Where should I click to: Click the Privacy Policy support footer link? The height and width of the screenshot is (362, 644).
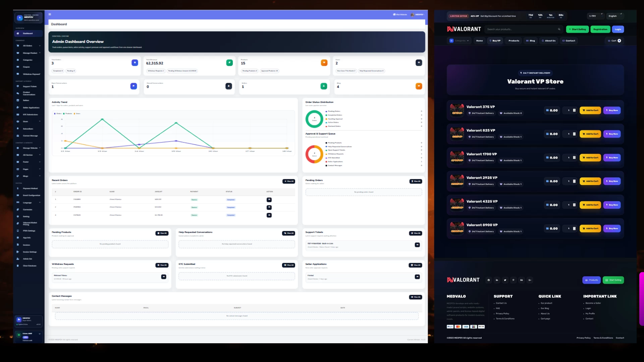502,314
